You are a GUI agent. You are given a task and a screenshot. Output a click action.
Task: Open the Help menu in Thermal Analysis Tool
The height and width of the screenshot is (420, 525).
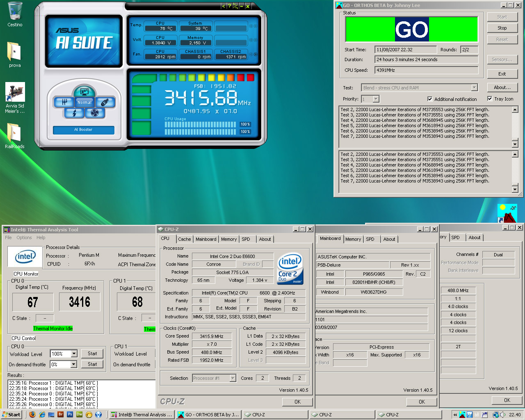click(x=41, y=237)
